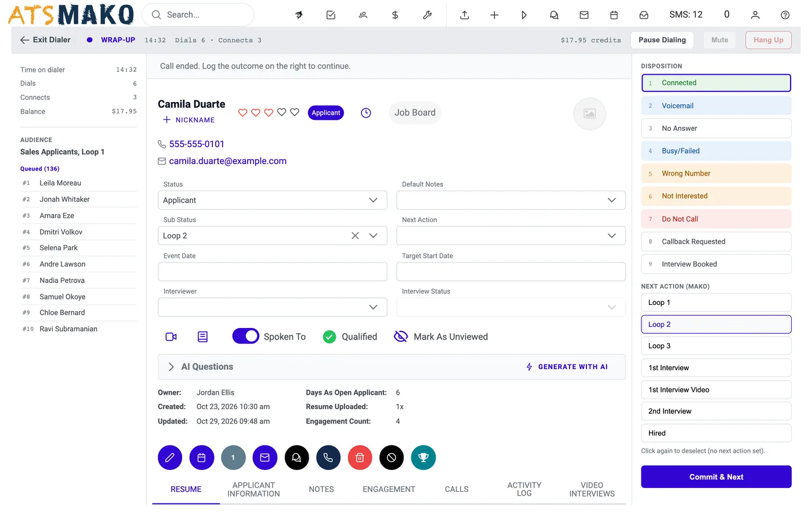The image size is (812, 514).
Task: Click Generate With AI
Action: click(x=567, y=367)
